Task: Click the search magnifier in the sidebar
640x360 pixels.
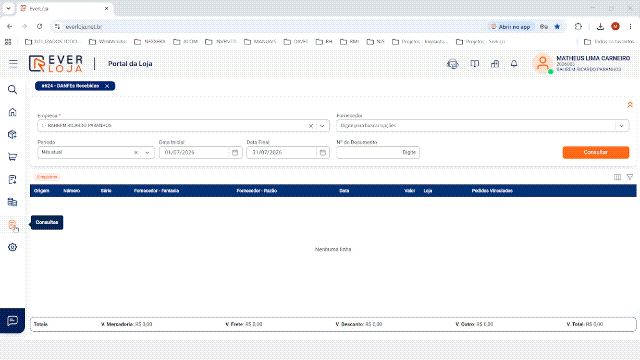Action: [x=13, y=89]
